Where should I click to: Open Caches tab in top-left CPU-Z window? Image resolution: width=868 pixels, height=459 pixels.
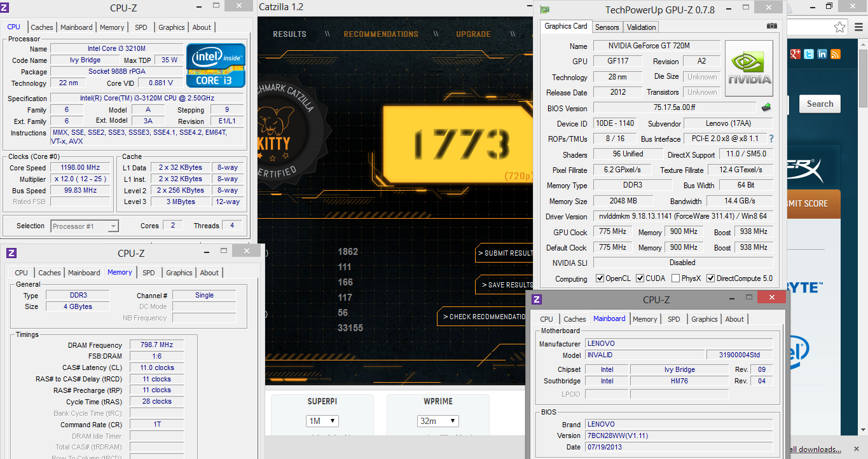(42, 27)
